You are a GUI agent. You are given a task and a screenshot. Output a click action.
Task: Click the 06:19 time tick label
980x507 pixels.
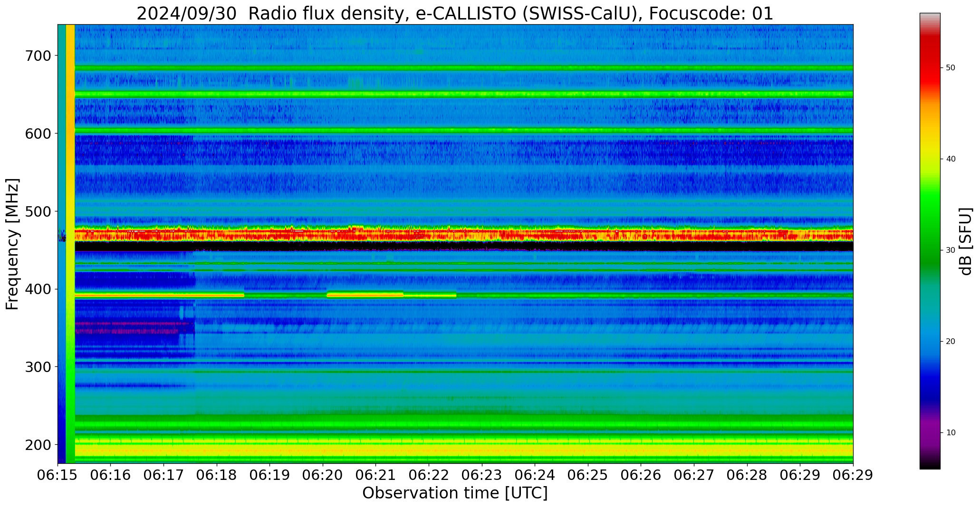click(x=270, y=475)
